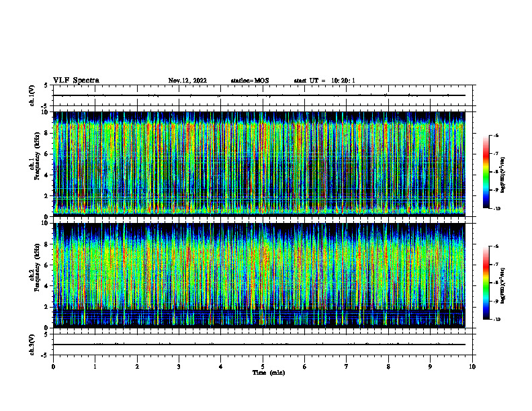Click the "Time (min)" x-axis label
This screenshot has width=532, height=411.
coord(269,373)
